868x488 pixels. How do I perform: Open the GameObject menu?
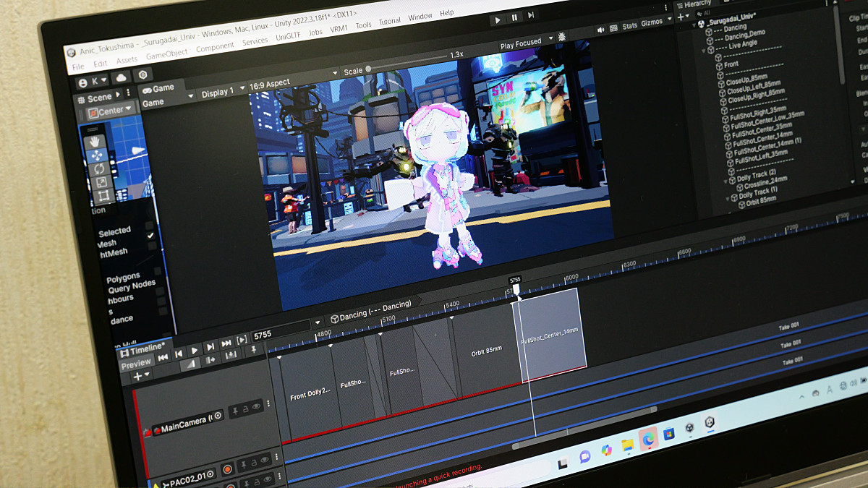(x=166, y=53)
